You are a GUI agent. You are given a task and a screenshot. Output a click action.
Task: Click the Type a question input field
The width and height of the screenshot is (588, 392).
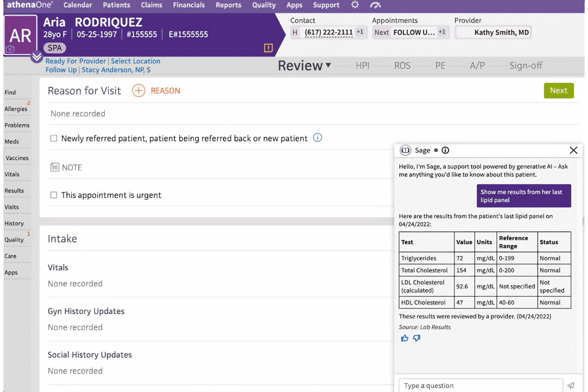pyautogui.click(x=481, y=385)
